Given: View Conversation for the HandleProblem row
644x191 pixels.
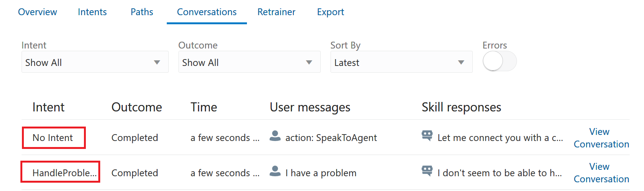Looking at the screenshot, I should pos(601,173).
